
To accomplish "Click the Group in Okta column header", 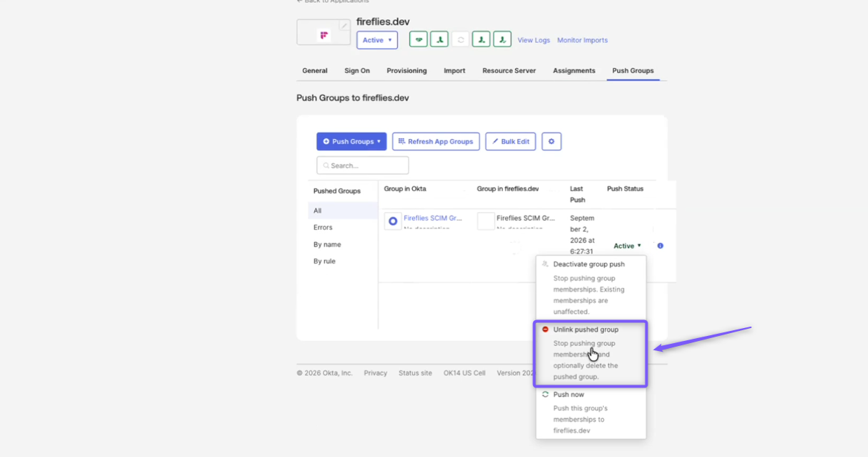I will pyautogui.click(x=405, y=189).
